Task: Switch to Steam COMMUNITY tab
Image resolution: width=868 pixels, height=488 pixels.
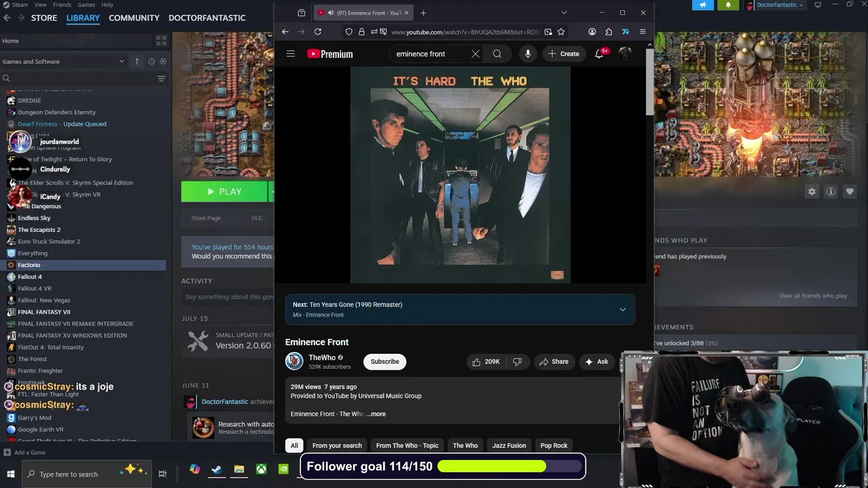Action: (x=134, y=18)
